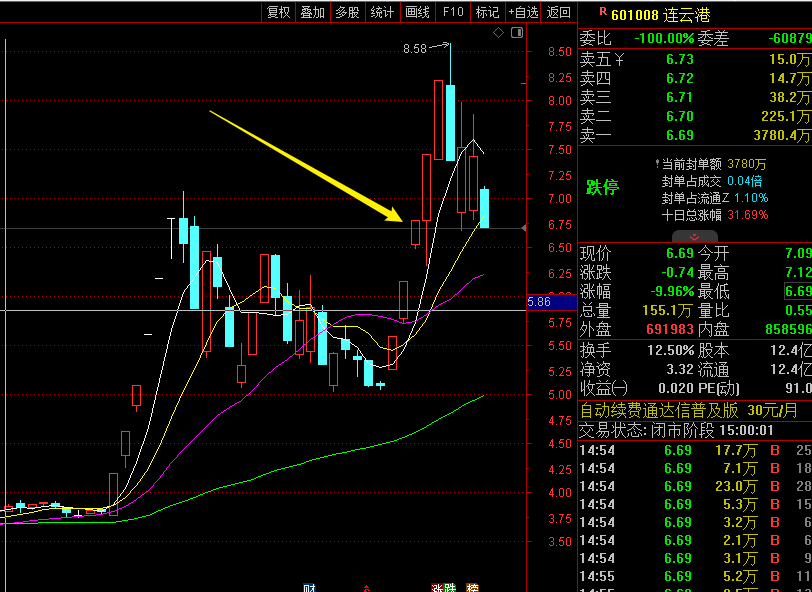Click the 5.86 price marker on the axis
The image size is (812, 592).
[539, 301]
